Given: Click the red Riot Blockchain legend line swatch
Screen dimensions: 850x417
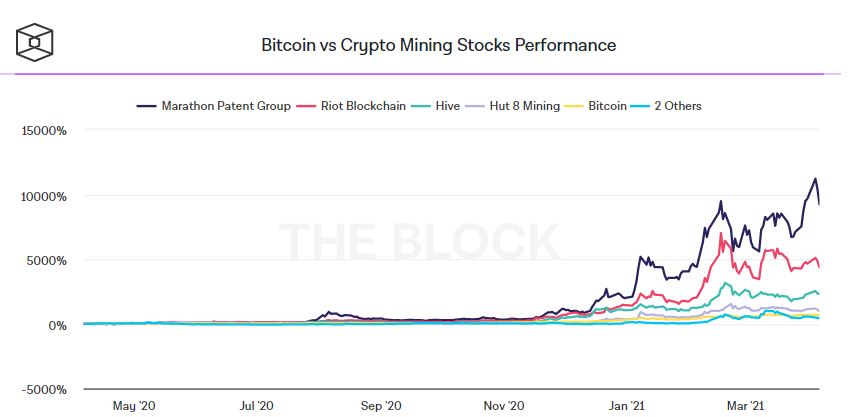Looking at the screenshot, I should tap(306, 106).
